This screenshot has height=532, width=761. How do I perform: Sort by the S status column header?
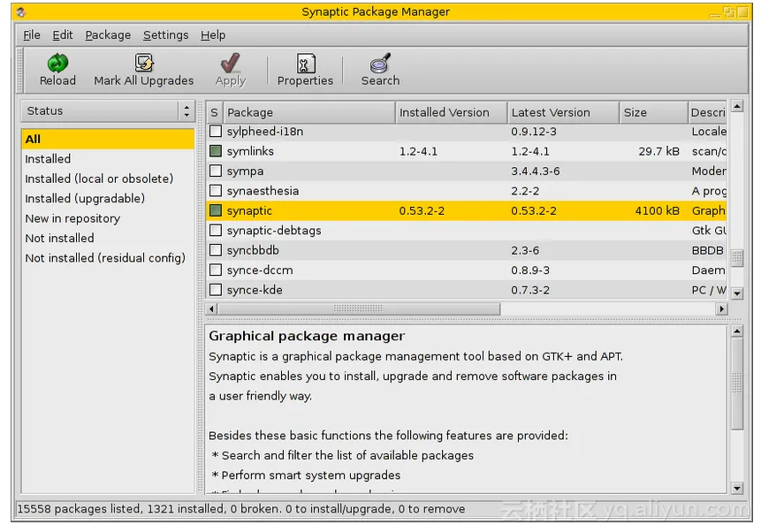tap(215, 112)
